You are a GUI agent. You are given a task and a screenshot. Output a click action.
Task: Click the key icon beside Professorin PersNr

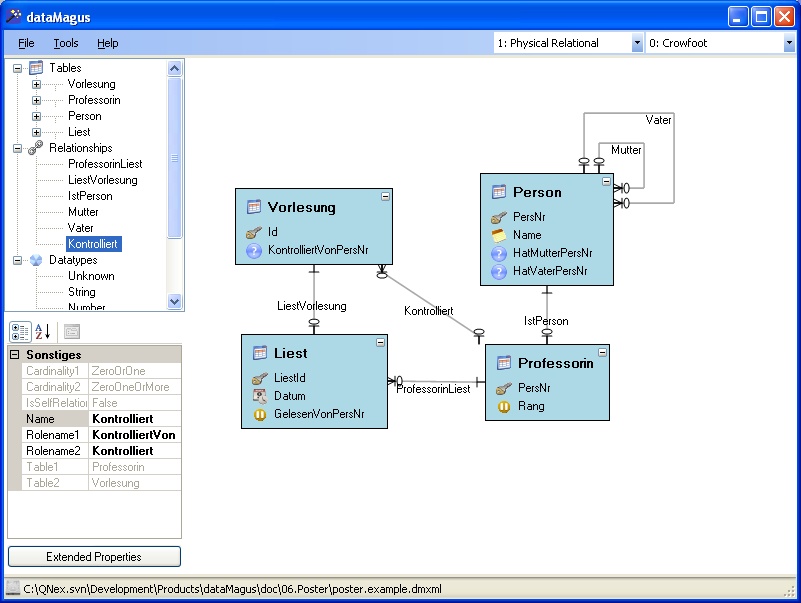click(504, 388)
